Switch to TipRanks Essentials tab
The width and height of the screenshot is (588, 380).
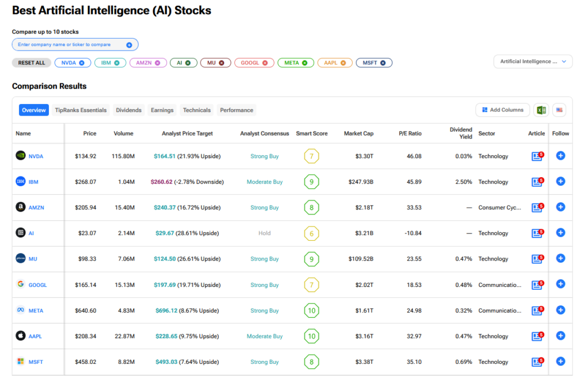coord(80,110)
